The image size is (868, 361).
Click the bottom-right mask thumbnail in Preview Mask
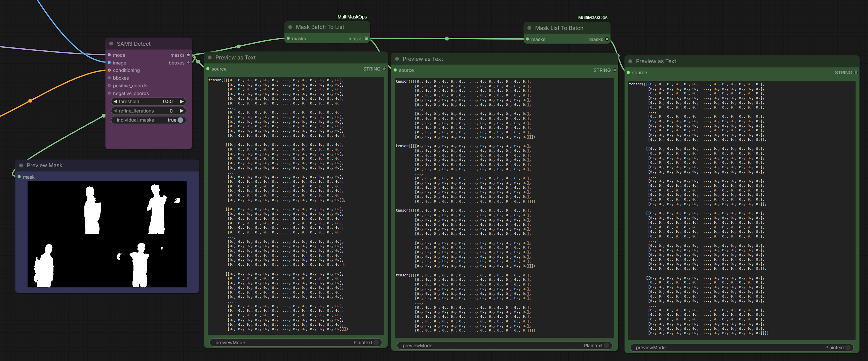[147, 261]
